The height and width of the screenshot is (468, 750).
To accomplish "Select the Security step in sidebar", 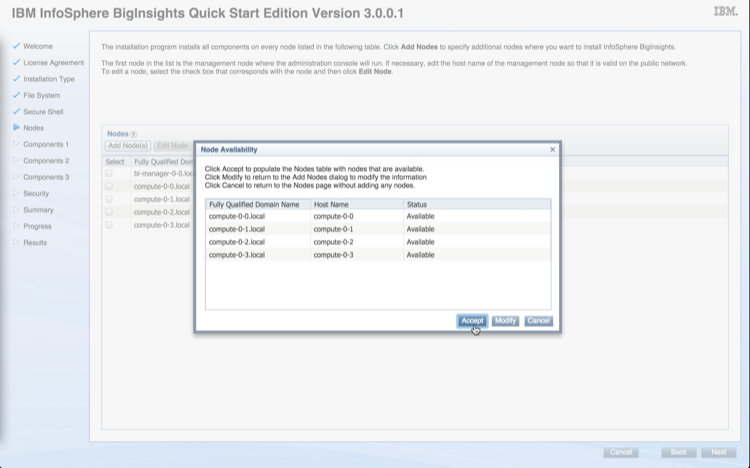I will point(36,193).
